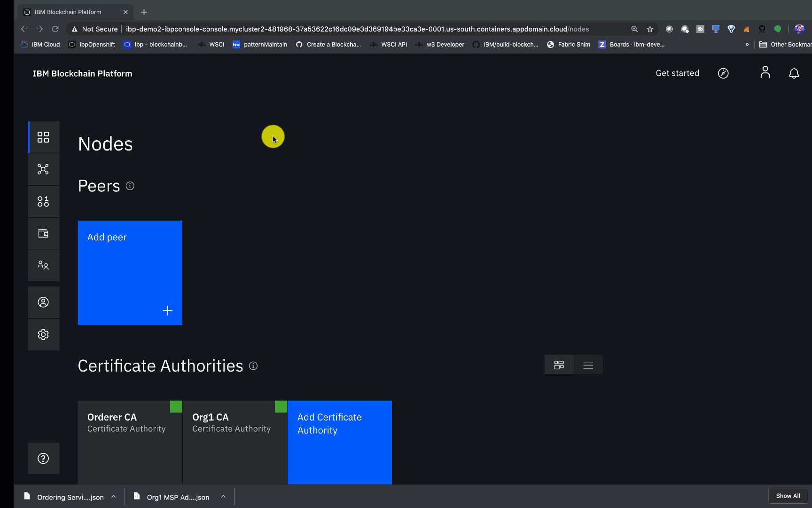Open the ibpOpenshift bookmark
The height and width of the screenshot is (508, 812).
92,45
